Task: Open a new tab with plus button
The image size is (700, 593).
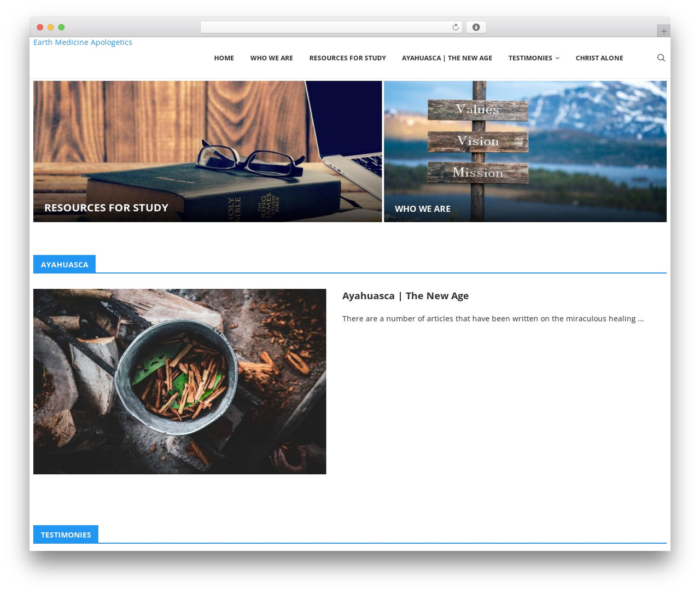Action: (x=663, y=31)
